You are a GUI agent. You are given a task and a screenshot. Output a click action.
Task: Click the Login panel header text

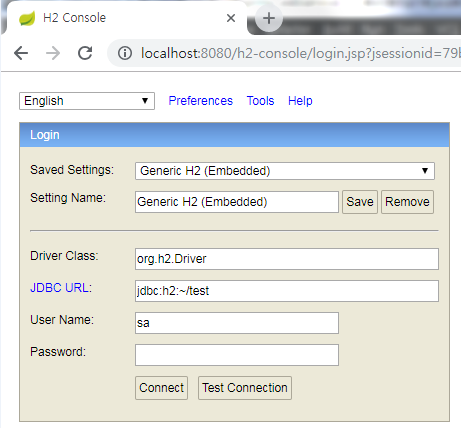45,135
